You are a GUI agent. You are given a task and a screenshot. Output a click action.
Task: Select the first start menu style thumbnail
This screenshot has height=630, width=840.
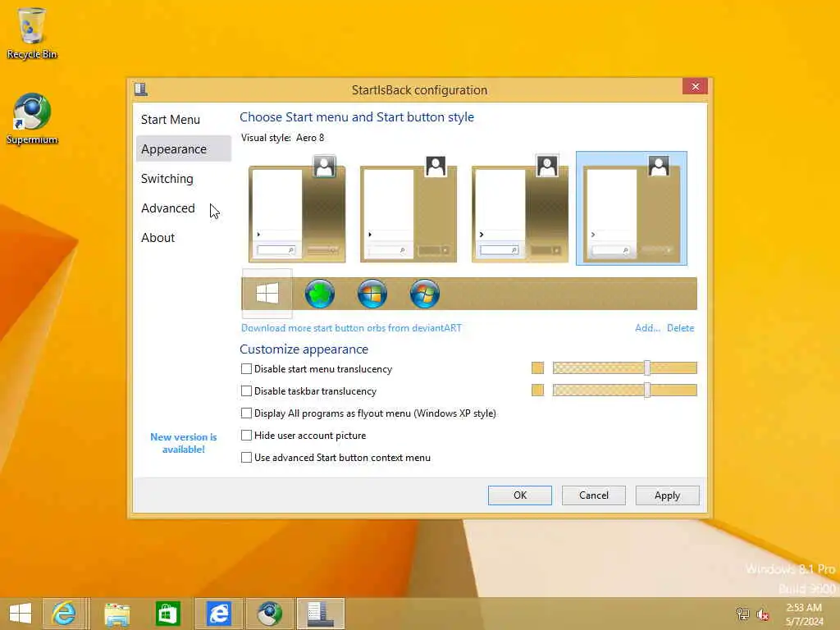click(x=297, y=208)
